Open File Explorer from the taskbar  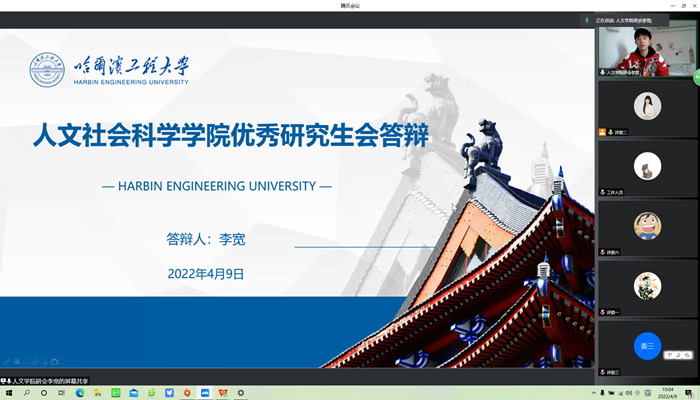point(95,393)
